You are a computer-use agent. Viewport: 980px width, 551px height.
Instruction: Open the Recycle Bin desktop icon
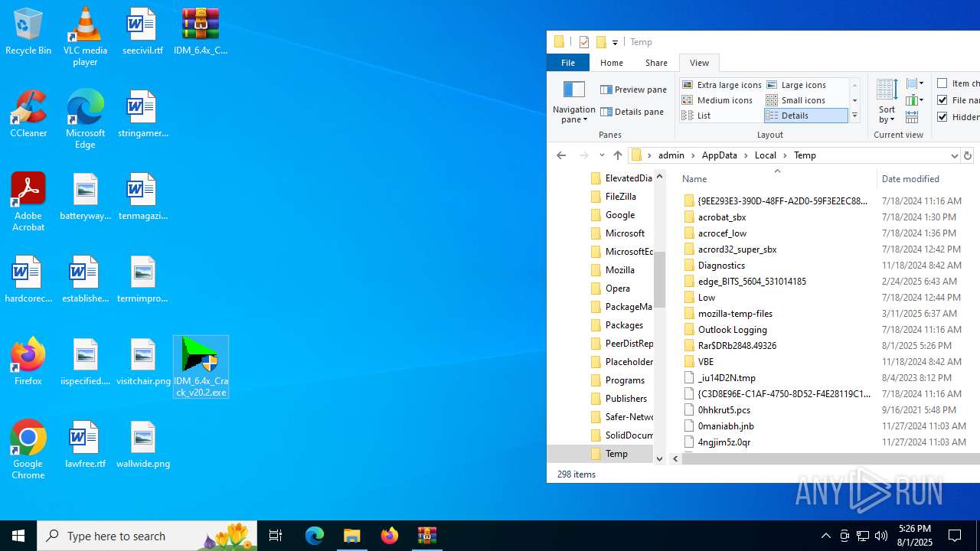[28, 31]
